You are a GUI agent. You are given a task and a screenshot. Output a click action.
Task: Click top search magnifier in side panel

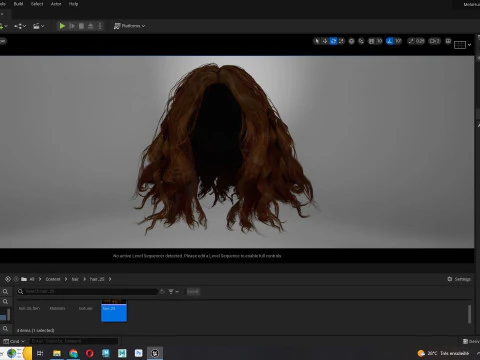5,292
